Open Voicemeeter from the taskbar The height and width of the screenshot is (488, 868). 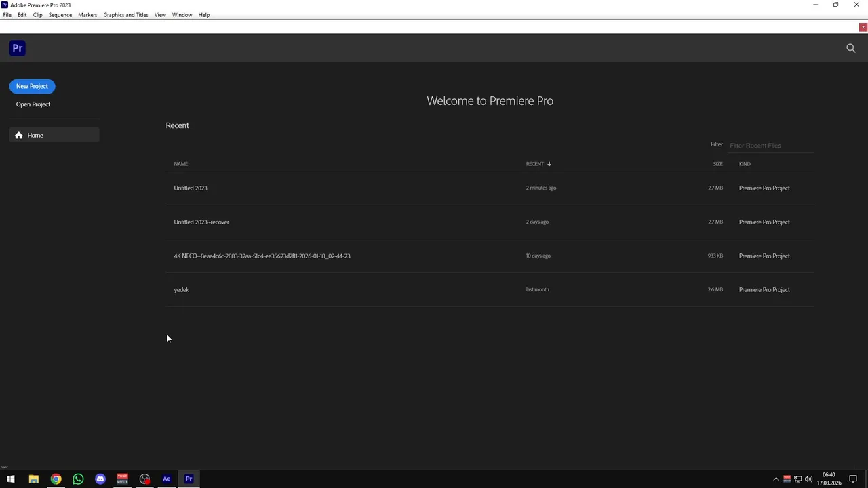(122, 479)
